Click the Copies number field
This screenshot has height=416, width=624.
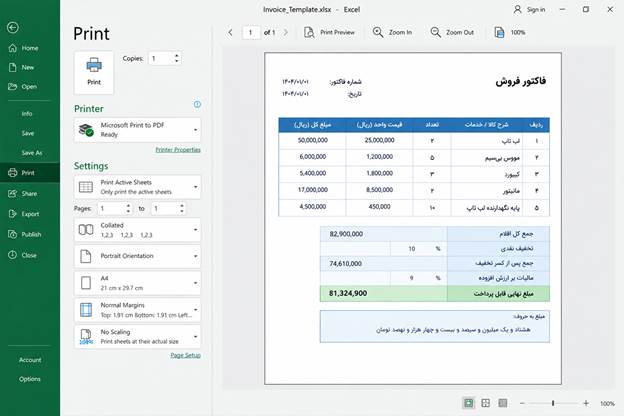tap(161, 59)
